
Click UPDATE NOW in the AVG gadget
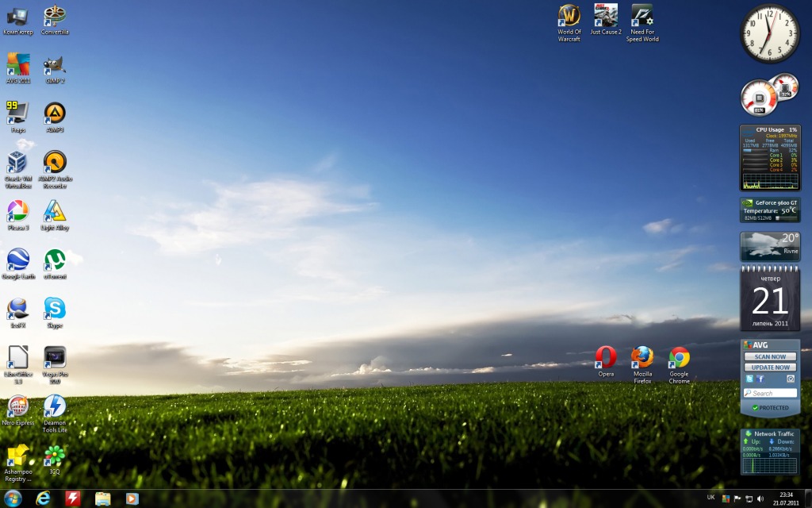pos(769,367)
